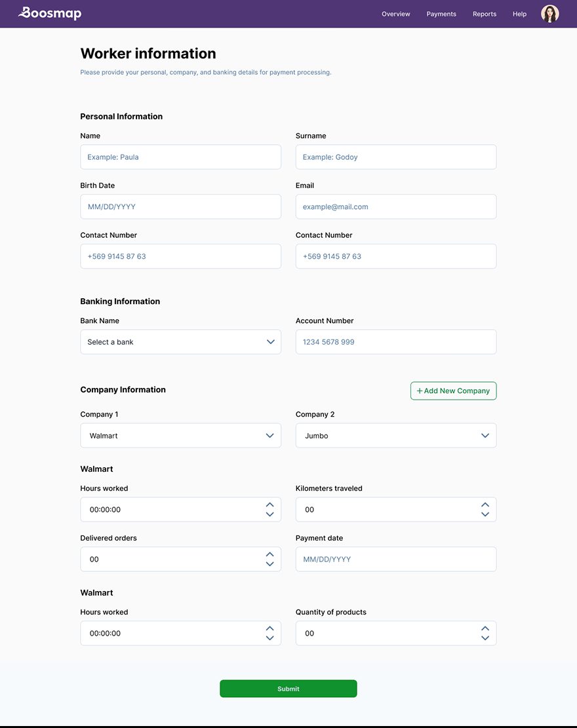Increase Hours worked beside Quantity of products
Viewport: 577px width, 728px height.
point(269,628)
